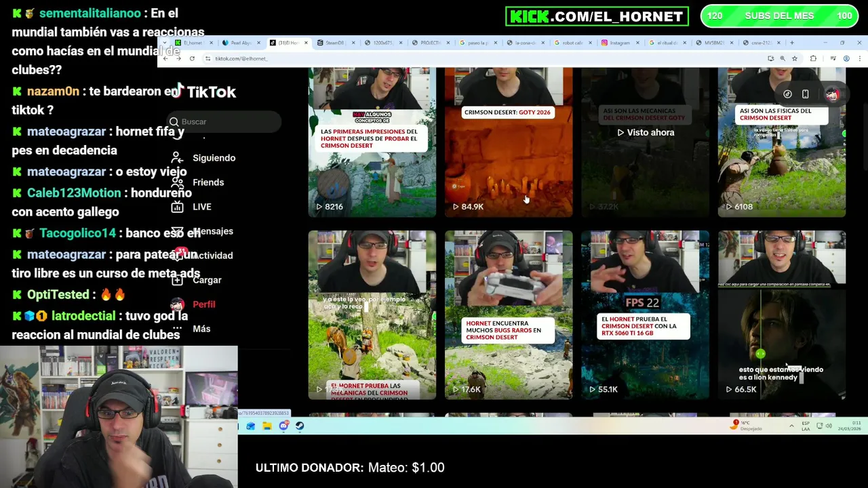Click username Caleb123Motion in chat
The width and height of the screenshot is (868, 488).
[x=74, y=193]
